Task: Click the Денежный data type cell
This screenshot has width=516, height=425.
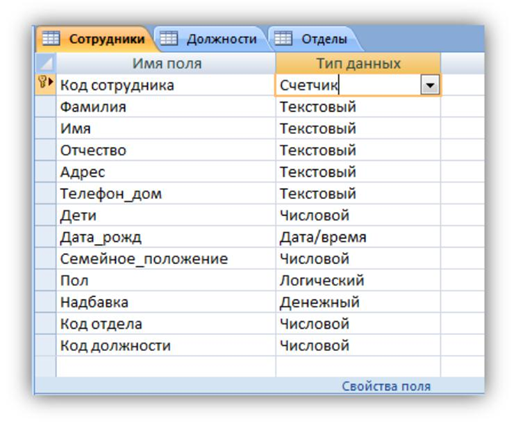Action: (358, 302)
